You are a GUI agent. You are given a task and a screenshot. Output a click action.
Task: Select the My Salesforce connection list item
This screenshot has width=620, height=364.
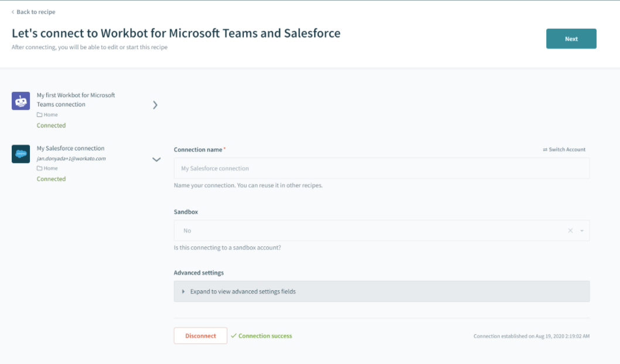(x=71, y=149)
